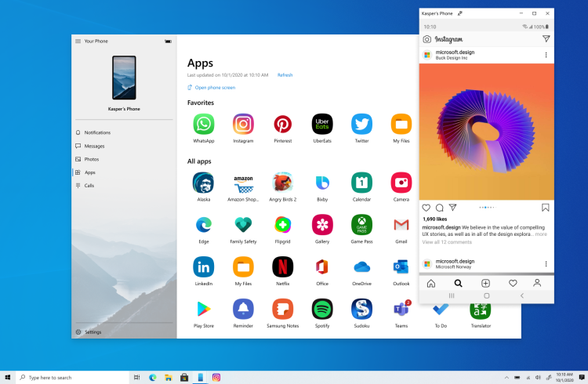Open the Samsung Notes app
Screen dimensions: 588x384
283,309
